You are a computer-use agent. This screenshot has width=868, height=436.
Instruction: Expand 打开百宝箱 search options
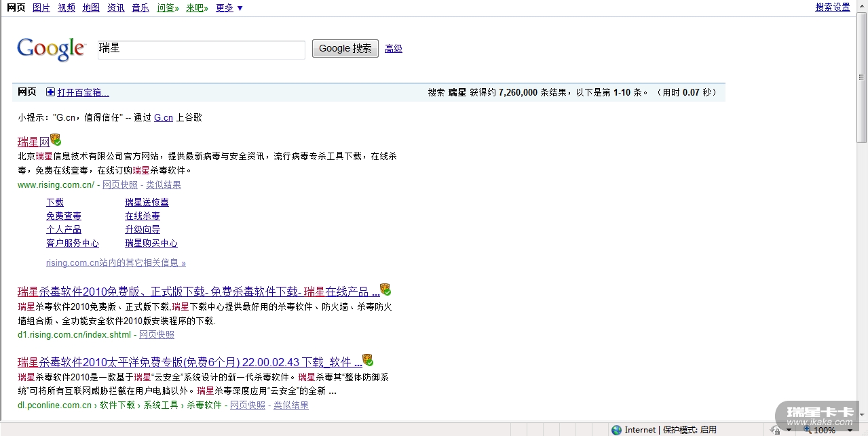pyautogui.click(x=83, y=92)
